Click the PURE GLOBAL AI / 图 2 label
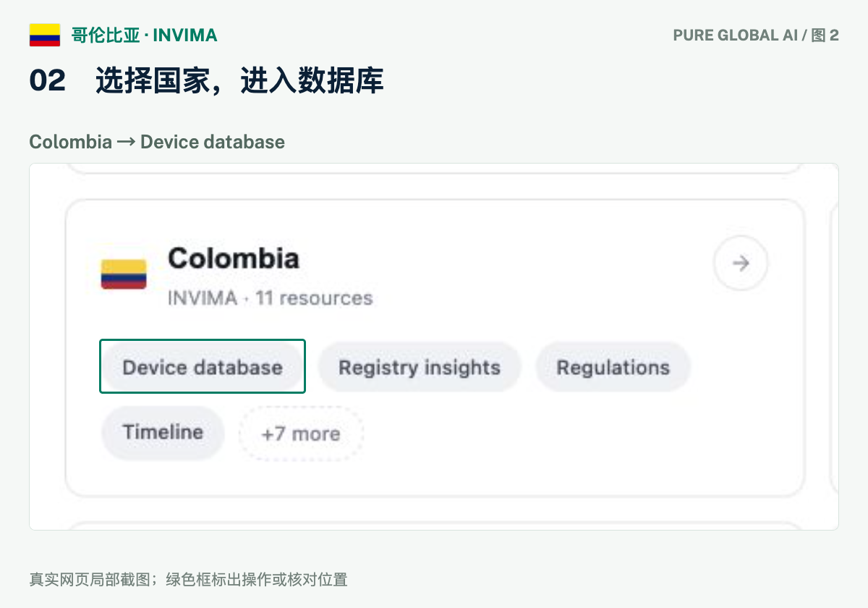 pyautogui.click(x=756, y=35)
